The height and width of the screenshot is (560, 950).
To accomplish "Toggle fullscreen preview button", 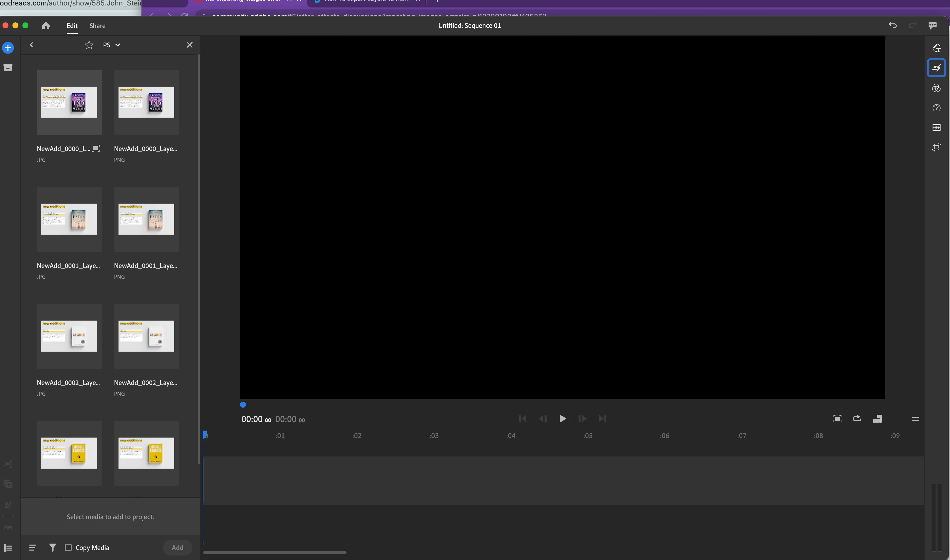I will [837, 418].
